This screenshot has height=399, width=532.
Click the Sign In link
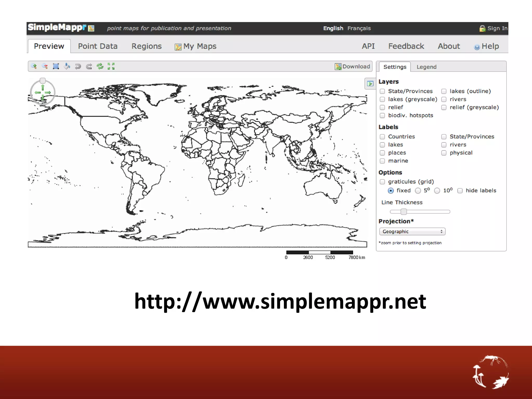pyautogui.click(x=497, y=28)
